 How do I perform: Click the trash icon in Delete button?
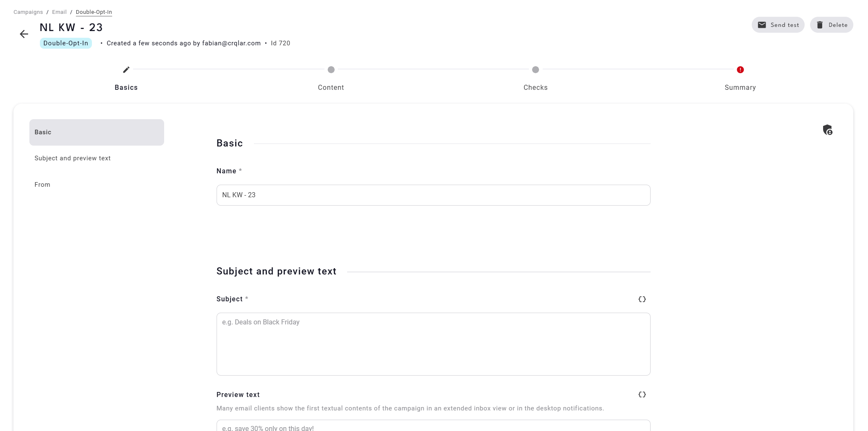click(820, 25)
